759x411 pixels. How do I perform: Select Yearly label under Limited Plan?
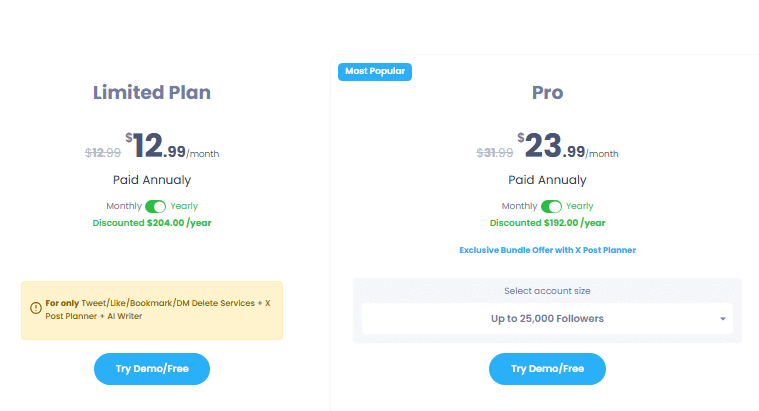coord(184,206)
